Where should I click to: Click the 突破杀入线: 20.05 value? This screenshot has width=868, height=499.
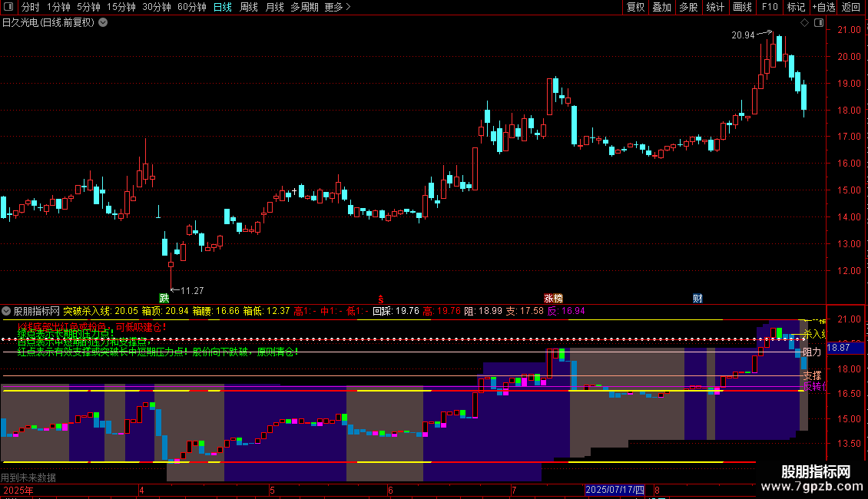101,312
